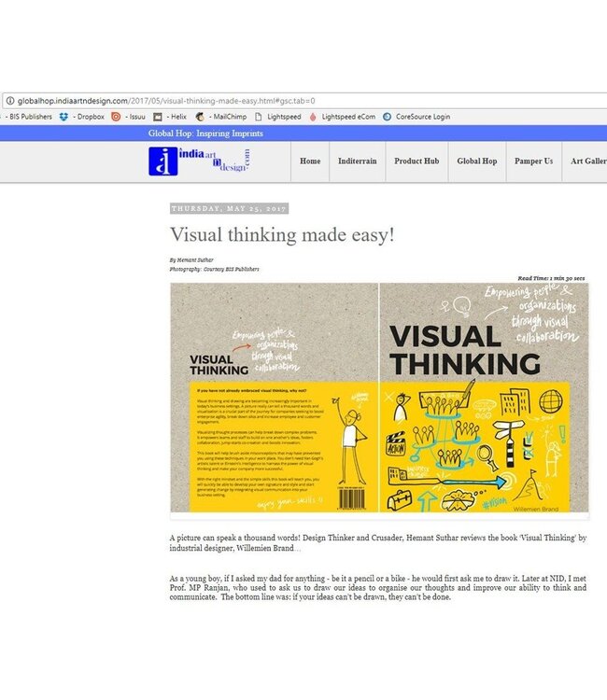
Task: Open the Issuu bookmark label
Action: [135, 117]
